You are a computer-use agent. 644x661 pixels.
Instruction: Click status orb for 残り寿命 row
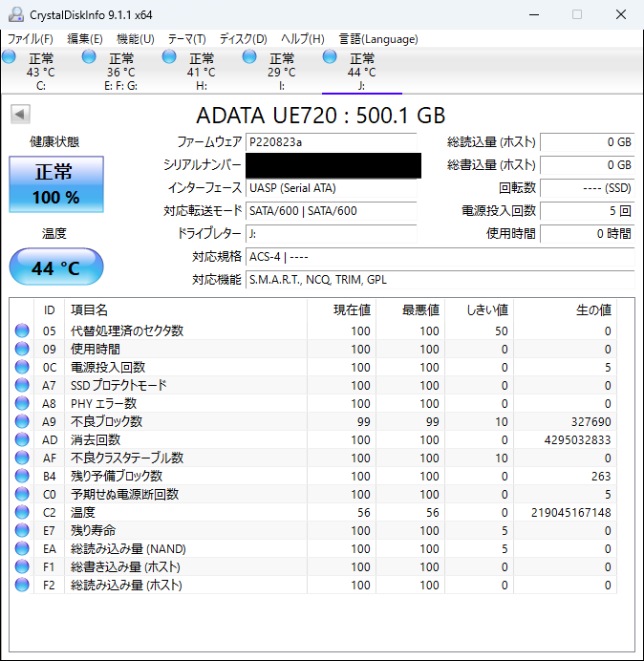[x=22, y=530]
